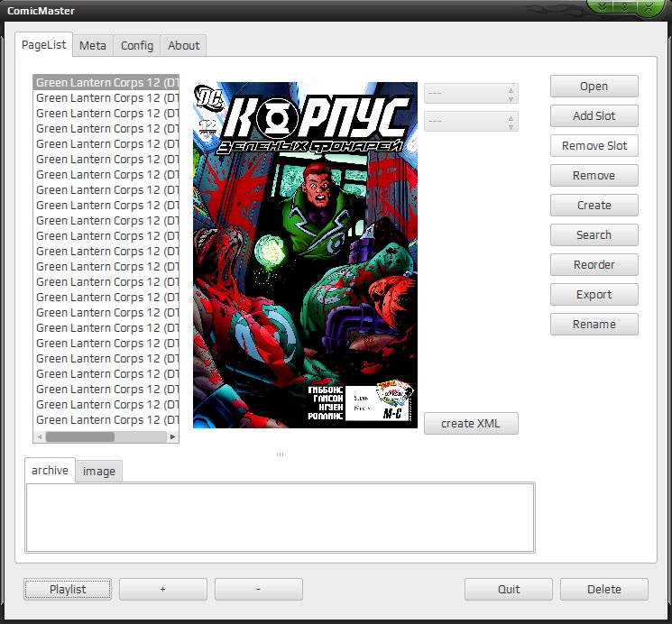Click the plus (+) button

click(163, 590)
